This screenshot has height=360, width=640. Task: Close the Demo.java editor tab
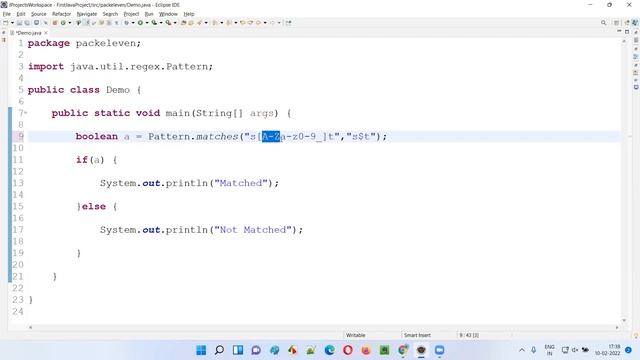[46, 33]
